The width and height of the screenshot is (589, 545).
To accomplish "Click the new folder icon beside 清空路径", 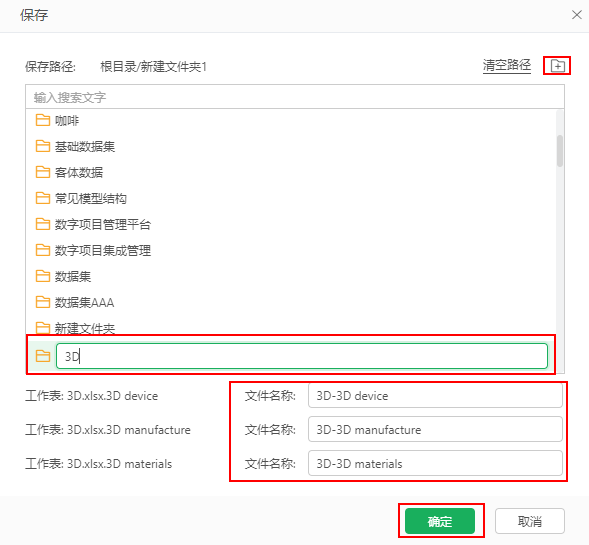I will 557,66.
